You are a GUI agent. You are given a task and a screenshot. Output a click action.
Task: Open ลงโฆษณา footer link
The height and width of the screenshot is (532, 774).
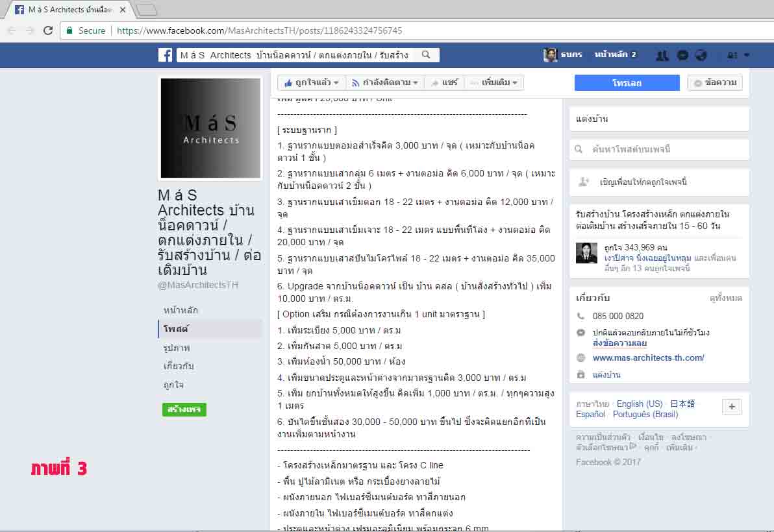[688, 437]
